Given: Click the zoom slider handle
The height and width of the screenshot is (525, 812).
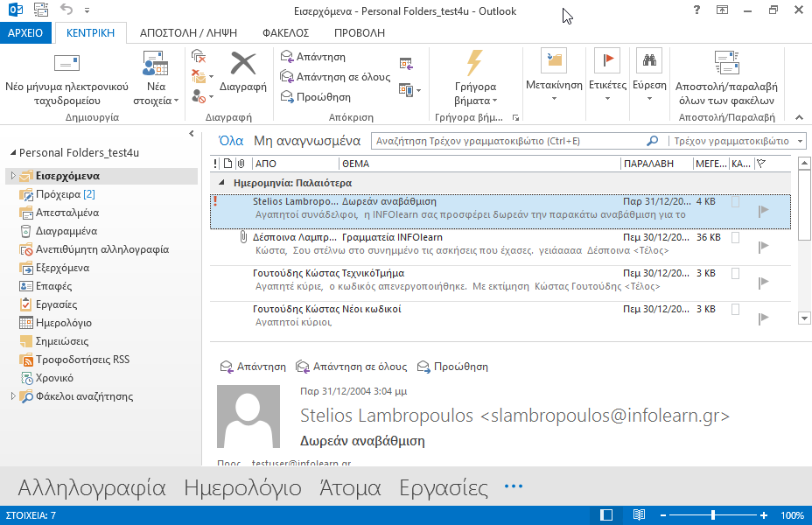Looking at the screenshot, I should 713,515.
